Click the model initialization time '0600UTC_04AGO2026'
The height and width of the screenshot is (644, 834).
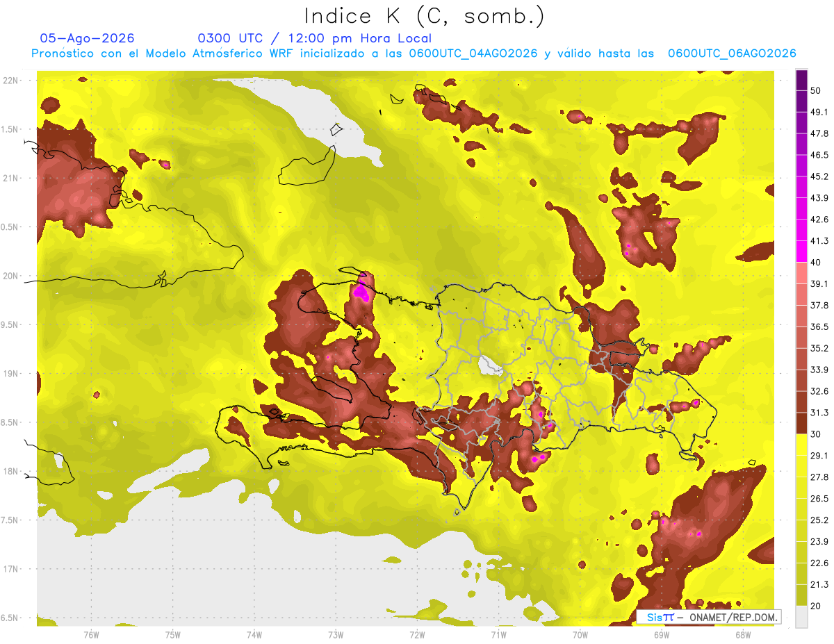pos(473,53)
